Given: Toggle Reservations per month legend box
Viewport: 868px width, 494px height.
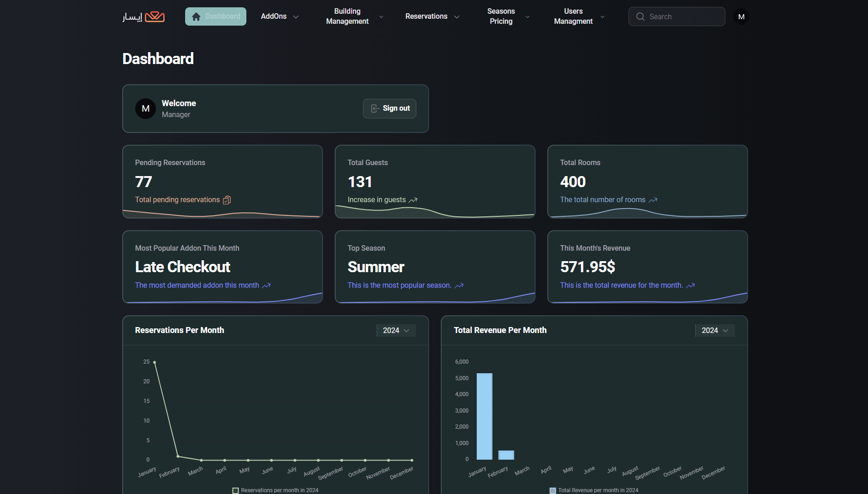Looking at the screenshot, I should 235,490.
